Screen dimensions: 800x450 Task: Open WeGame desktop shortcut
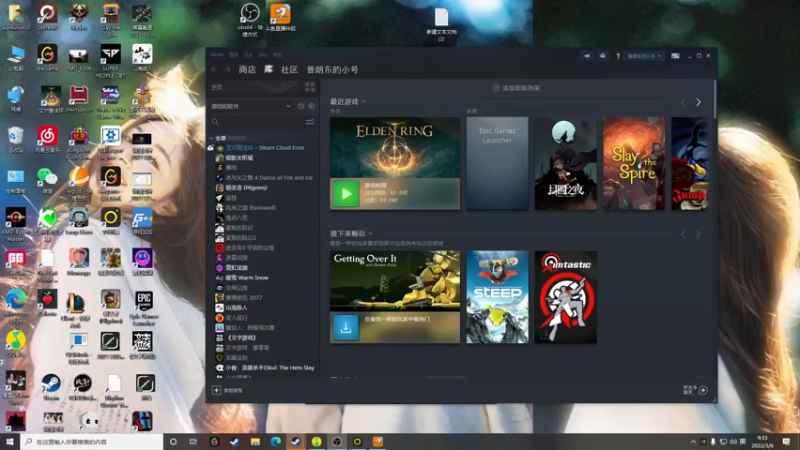[47, 57]
